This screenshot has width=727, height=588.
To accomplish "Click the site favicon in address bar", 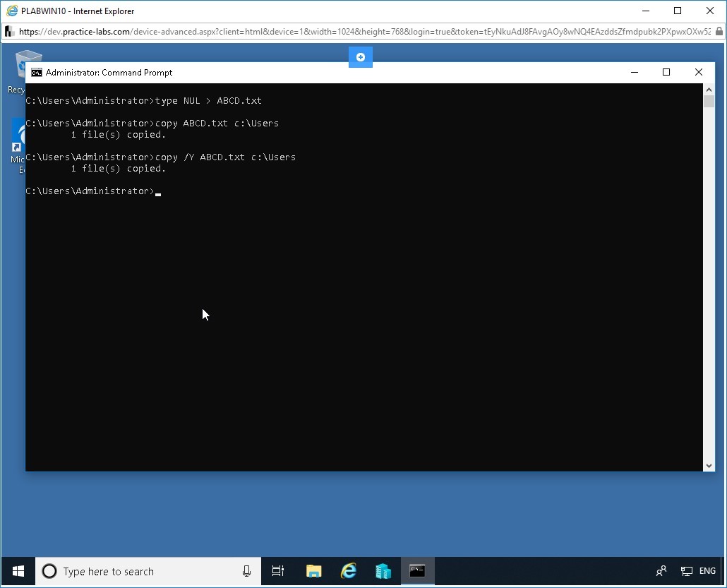I will tap(9, 32).
